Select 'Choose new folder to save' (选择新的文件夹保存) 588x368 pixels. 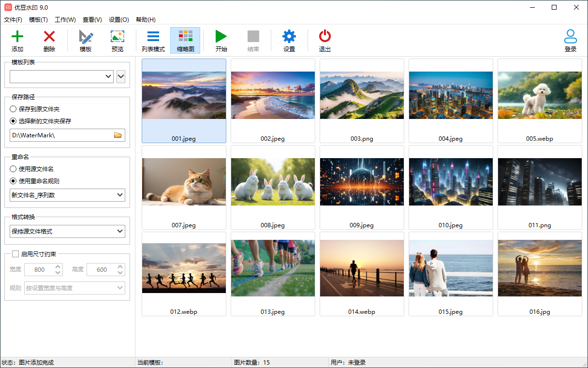tap(41, 121)
